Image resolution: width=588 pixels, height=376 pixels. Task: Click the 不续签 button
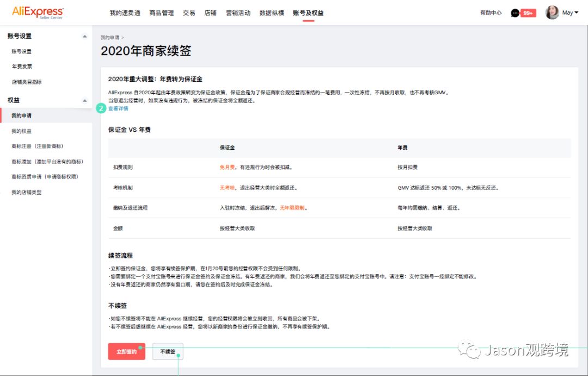pos(168,351)
